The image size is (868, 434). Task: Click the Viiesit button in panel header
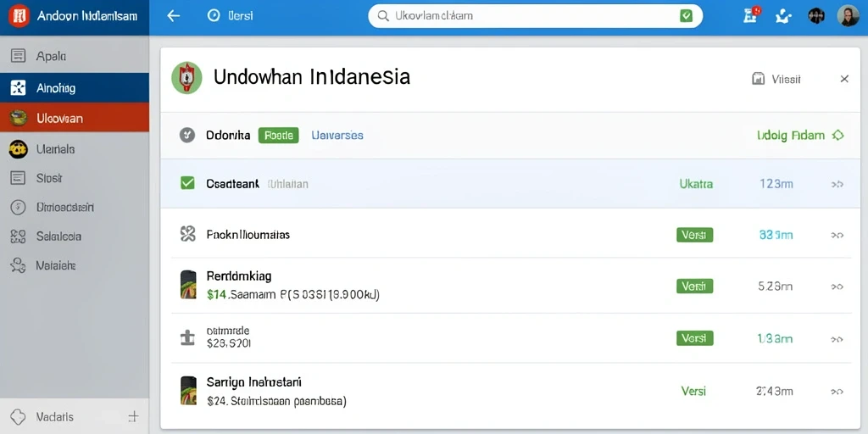[x=776, y=79]
